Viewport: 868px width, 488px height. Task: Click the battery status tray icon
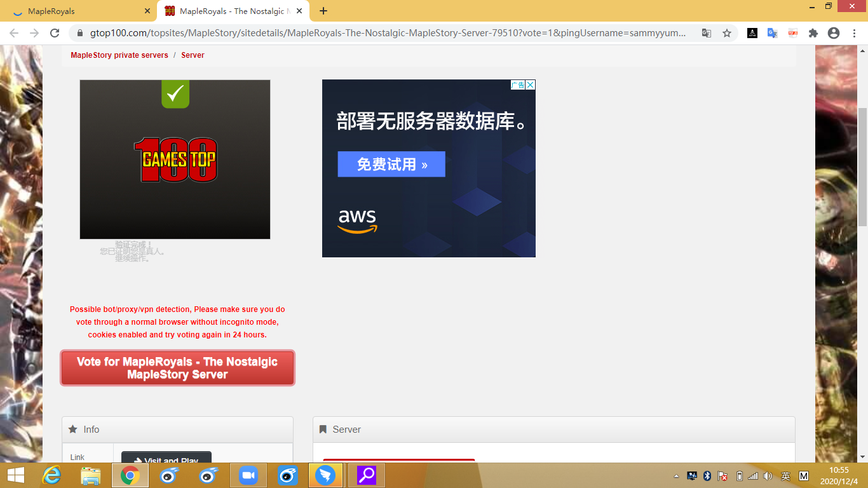[x=739, y=476]
